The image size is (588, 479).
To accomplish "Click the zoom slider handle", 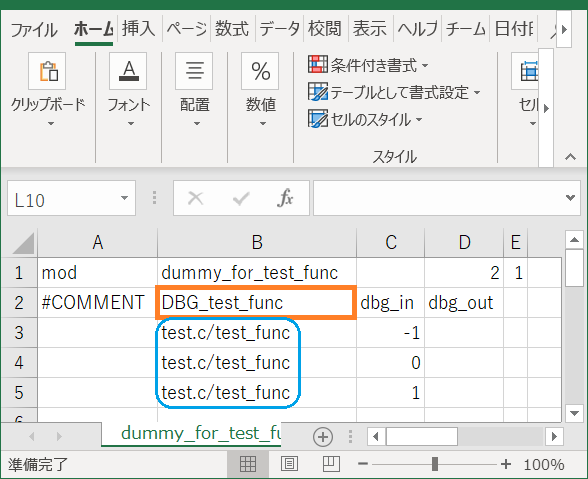I will (x=435, y=464).
